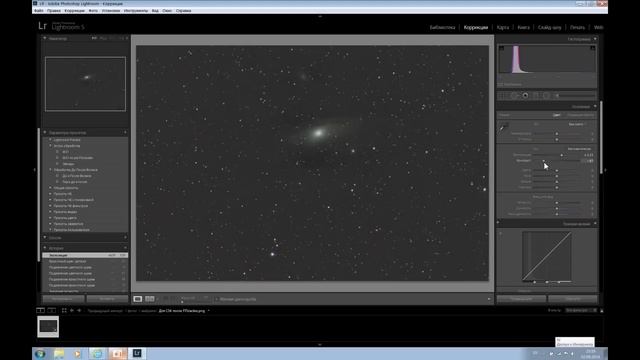The height and width of the screenshot is (360, 640).
Task: Switch to the Печать module
Action: click(x=577, y=27)
